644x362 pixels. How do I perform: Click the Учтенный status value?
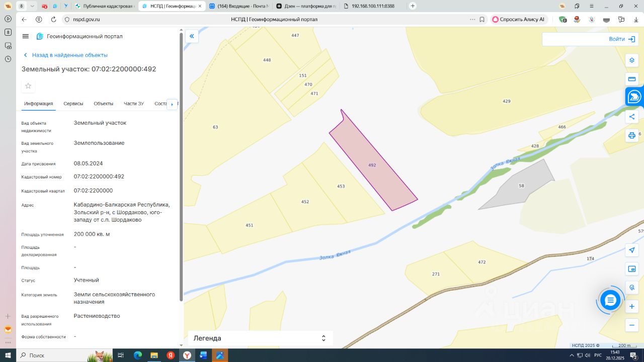87,280
